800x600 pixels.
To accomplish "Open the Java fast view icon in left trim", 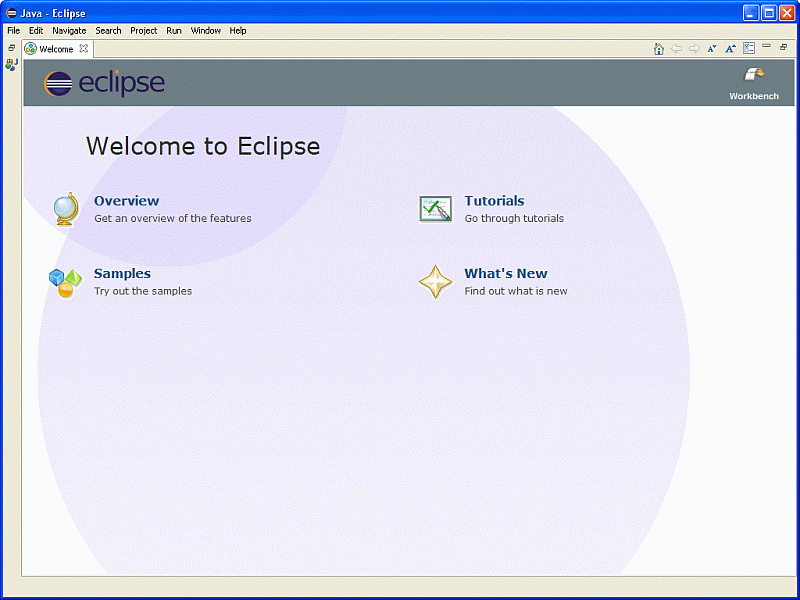I will coord(11,65).
